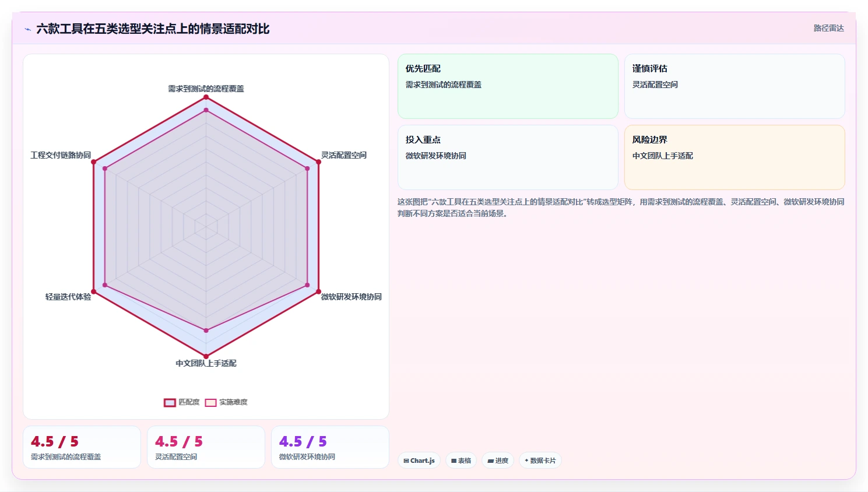Click radar axis label 灵活配置空间

click(344, 155)
